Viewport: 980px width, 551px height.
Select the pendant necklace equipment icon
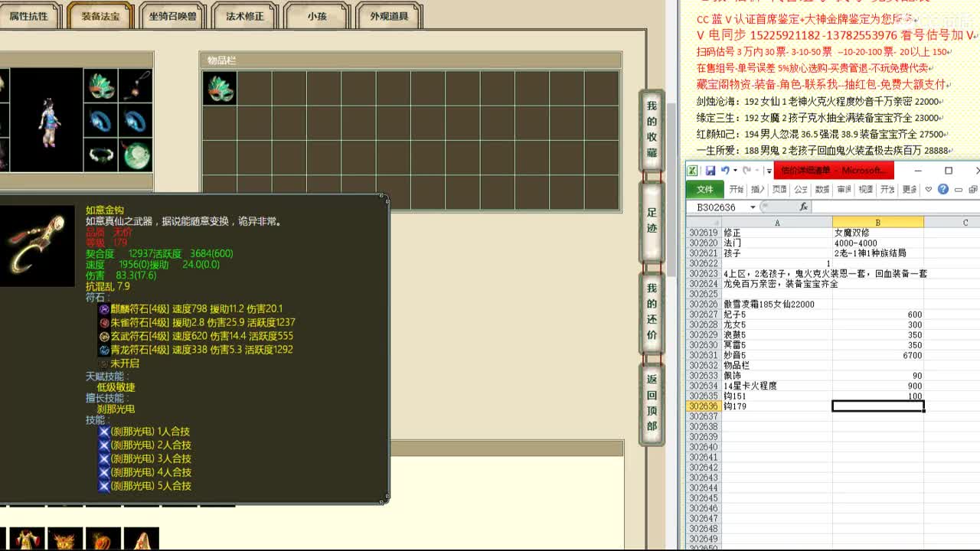tap(136, 86)
